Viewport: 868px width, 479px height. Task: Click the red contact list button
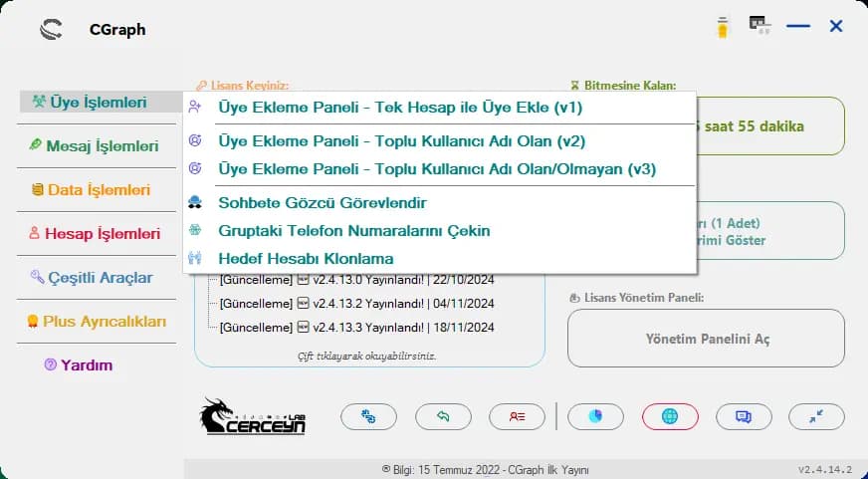point(517,416)
